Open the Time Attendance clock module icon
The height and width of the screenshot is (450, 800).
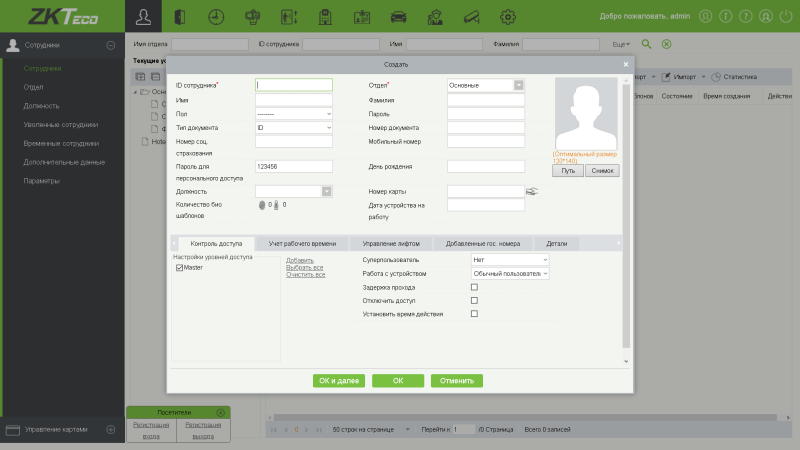216,16
